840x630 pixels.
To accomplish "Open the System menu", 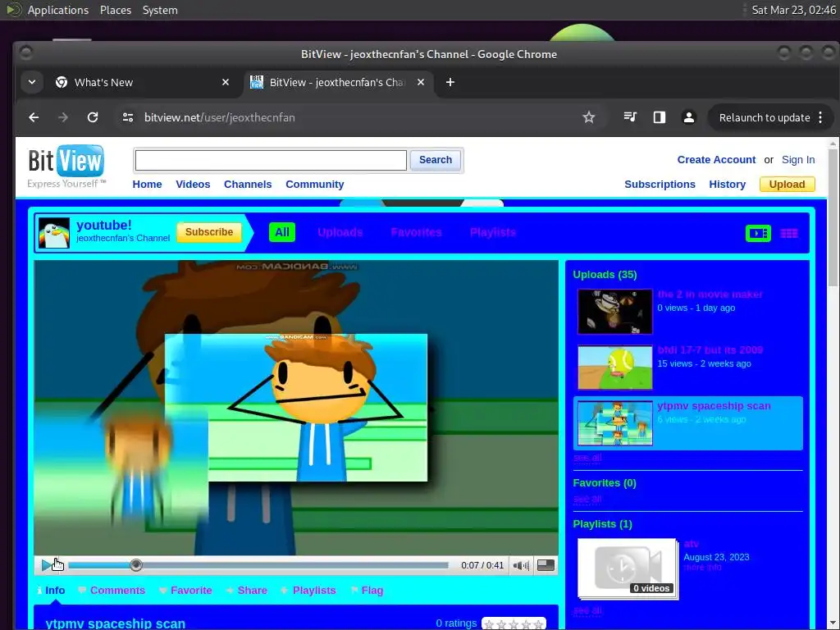I will click(160, 10).
